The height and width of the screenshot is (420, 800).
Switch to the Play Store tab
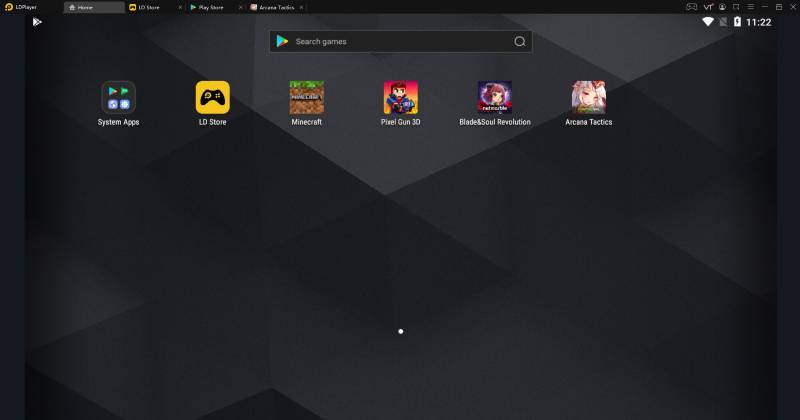click(x=211, y=7)
